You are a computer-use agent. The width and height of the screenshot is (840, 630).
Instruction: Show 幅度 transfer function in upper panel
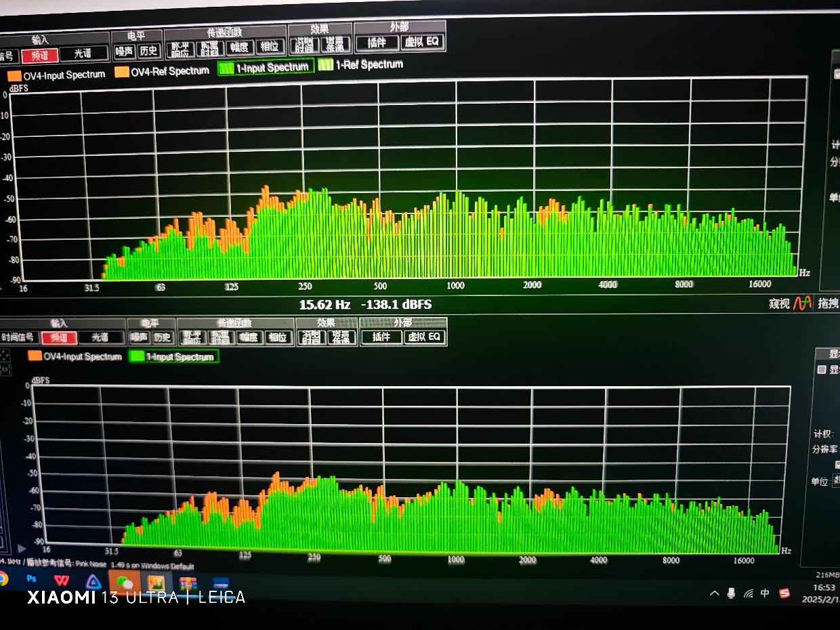pyautogui.click(x=240, y=47)
